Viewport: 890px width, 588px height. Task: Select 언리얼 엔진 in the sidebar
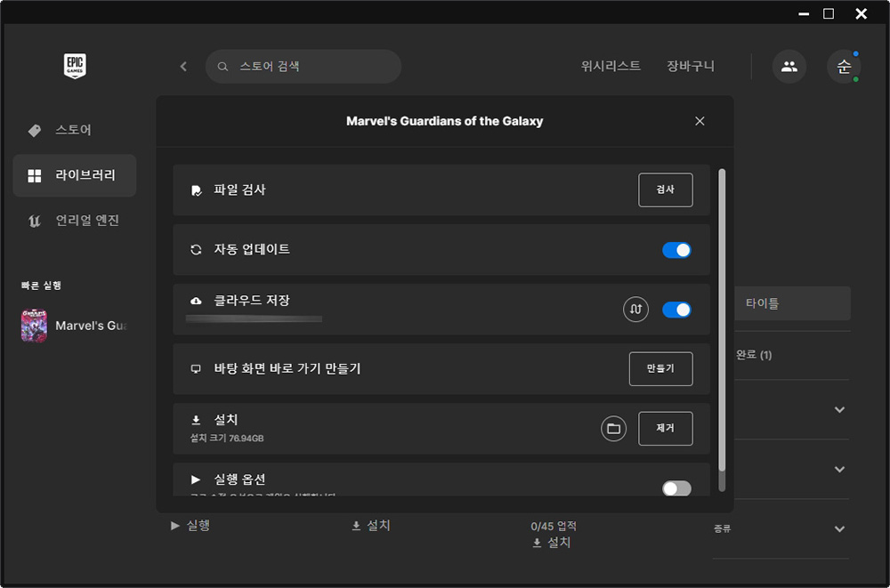coord(75,221)
